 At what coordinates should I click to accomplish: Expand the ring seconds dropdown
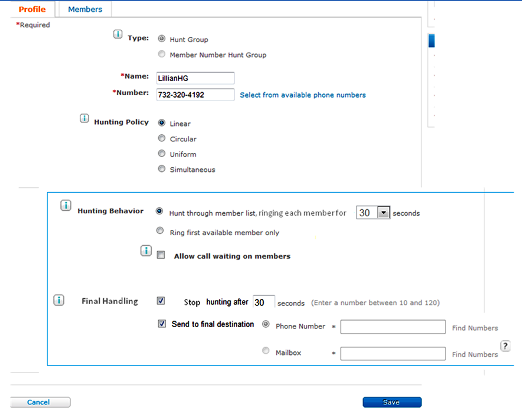pyautogui.click(x=383, y=212)
